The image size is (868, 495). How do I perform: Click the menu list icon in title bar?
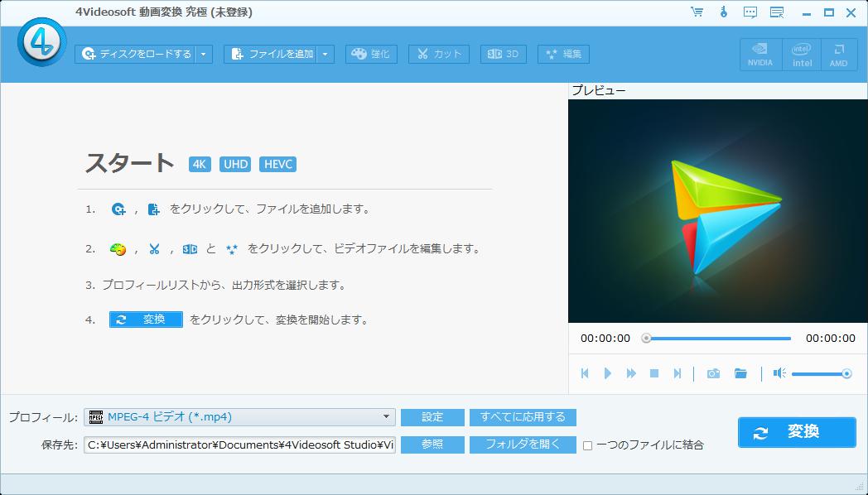click(777, 12)
